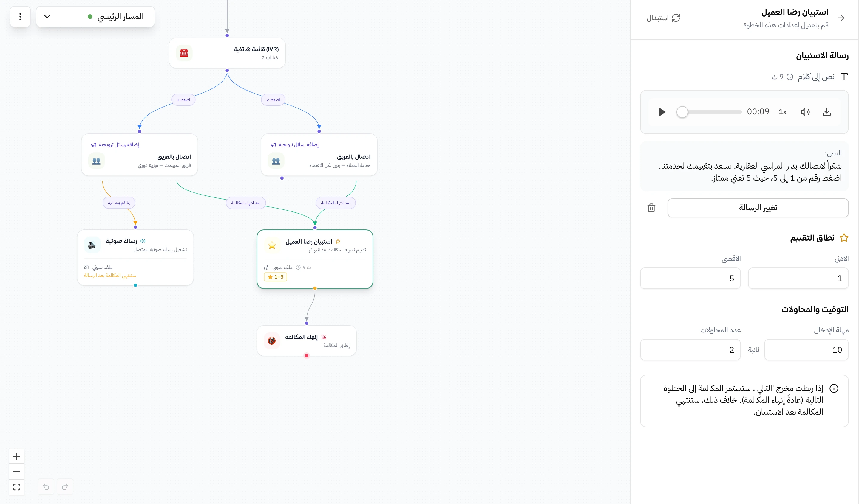Edit the maximum rating field
This screenshot has height=504, width=859.
coord(690,278)
